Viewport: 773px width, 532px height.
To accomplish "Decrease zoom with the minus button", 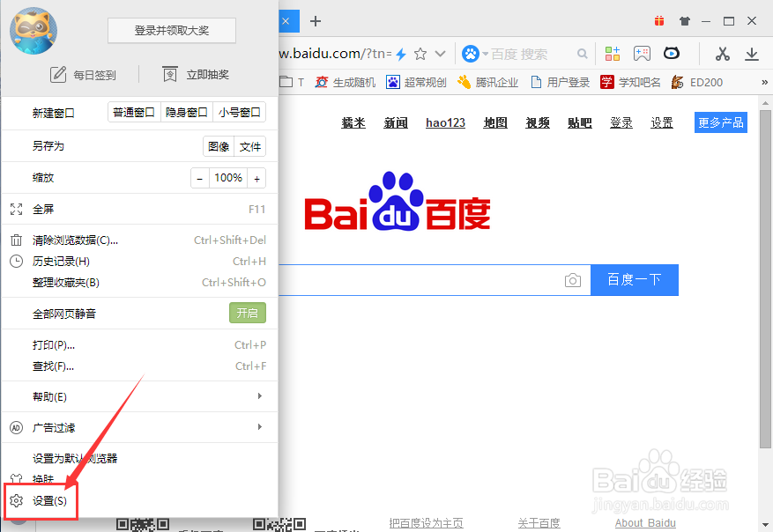I will click(x=200, y=178).
